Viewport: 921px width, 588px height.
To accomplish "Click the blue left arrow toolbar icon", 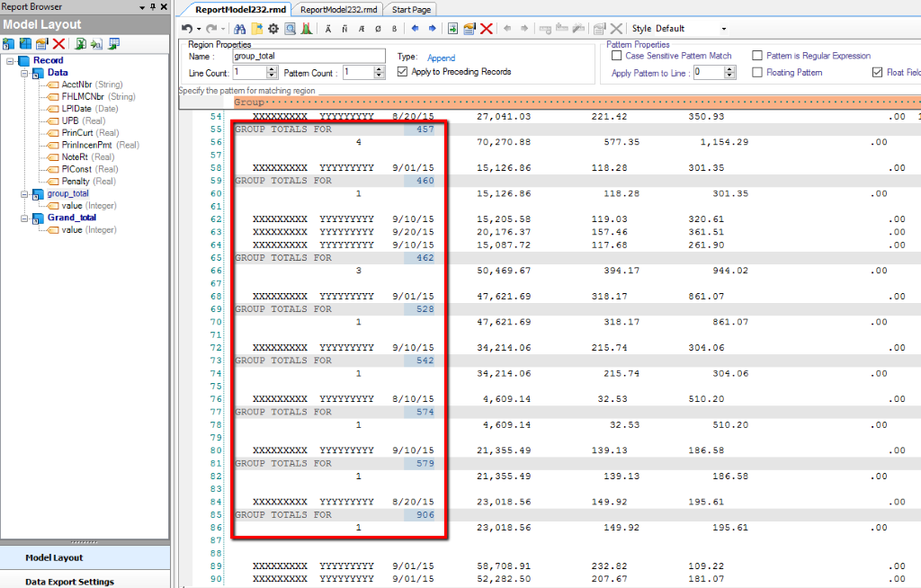I will [415, 29].
